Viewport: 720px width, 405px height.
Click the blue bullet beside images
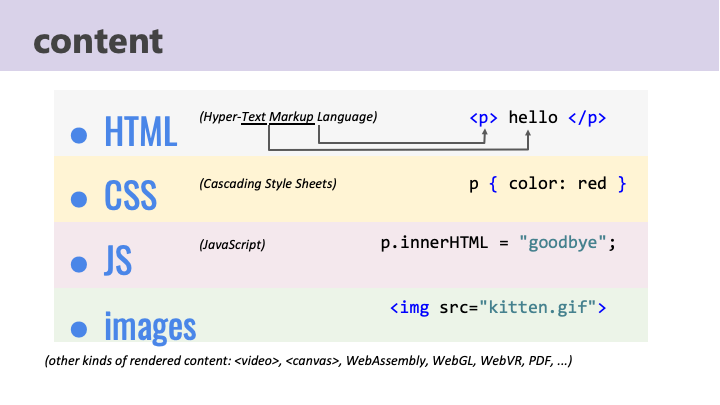[x=79, y=329]
